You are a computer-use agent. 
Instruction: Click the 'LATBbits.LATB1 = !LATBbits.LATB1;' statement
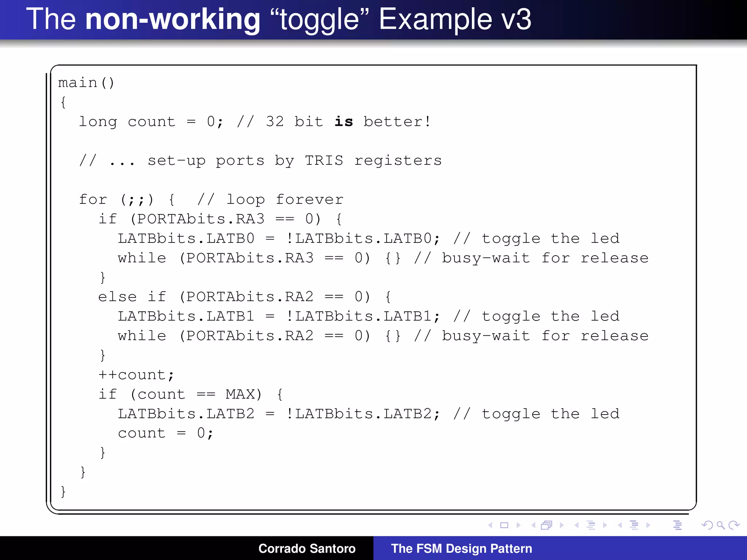point(279,316)
